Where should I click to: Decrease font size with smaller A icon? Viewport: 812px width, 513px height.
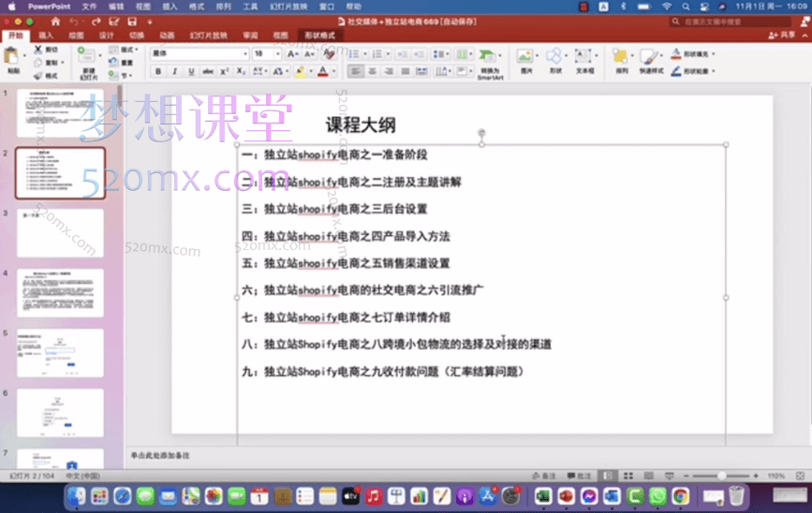point(309,54)
